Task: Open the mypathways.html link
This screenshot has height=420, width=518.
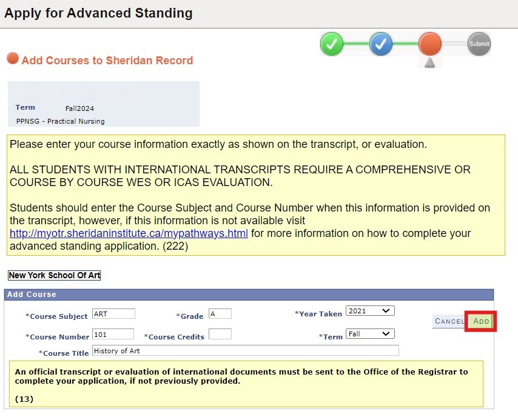Action: (129, 234)
